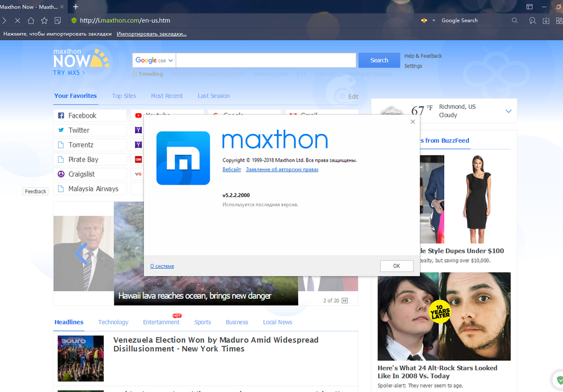Go to previous news slide arrow
The width and height of the screenshot is (563, 392).
tap(81, 253)
